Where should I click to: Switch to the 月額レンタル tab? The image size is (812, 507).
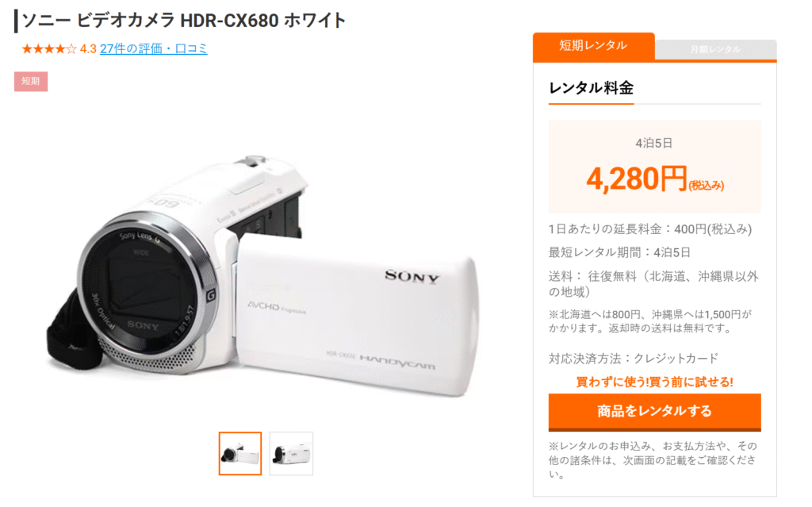pyautogui.click(x=716, y=50)
